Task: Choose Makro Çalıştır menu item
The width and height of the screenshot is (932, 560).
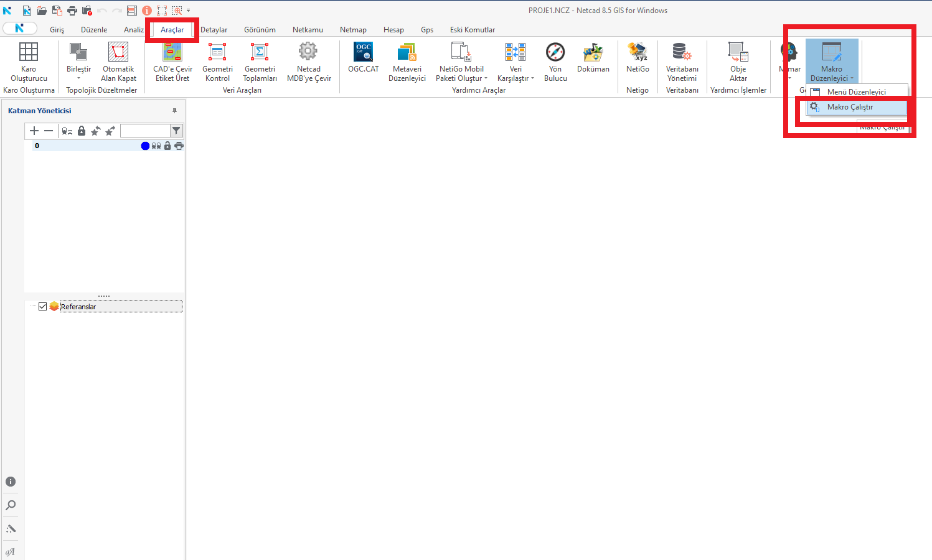Action: (857, 107)
